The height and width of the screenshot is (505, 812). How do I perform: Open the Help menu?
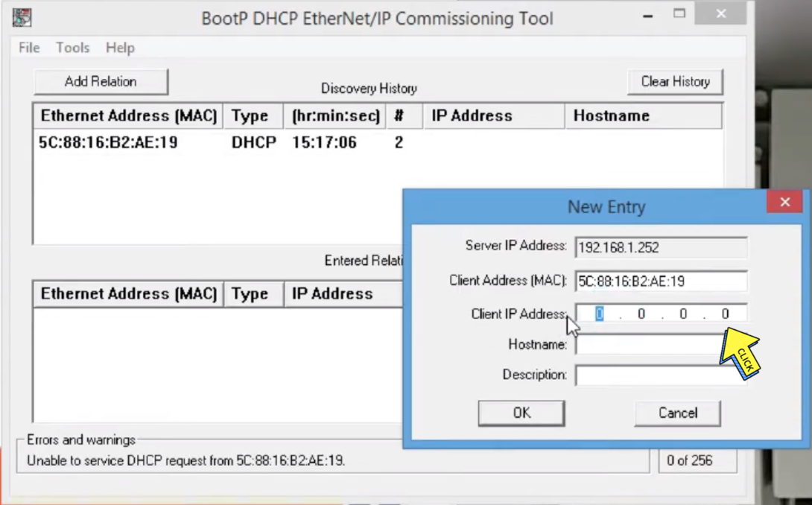tap(120, 48)
